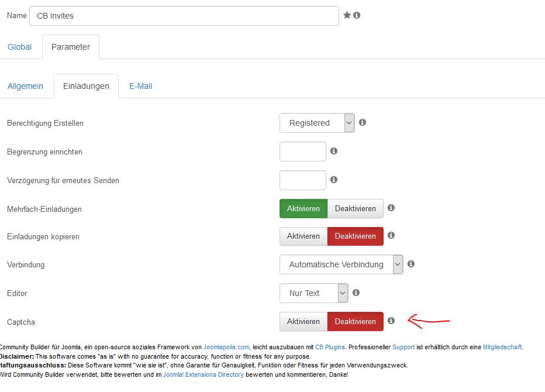Show info icon for Verbindung
545x392 pixels.
pyautogui.click(x=411, y=264)
